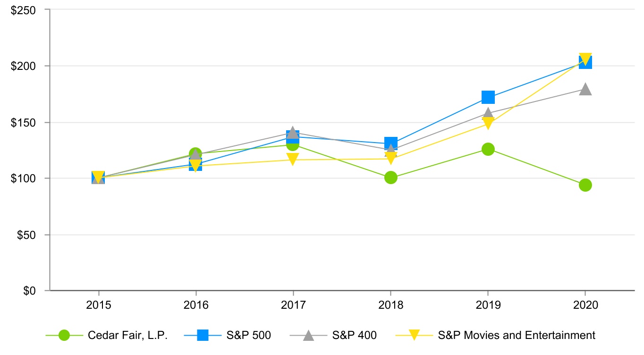Select Cedar Fair's green 2020 data point
Image resolution: width=644 pixels, height=355 pixels.
point(585,185)
